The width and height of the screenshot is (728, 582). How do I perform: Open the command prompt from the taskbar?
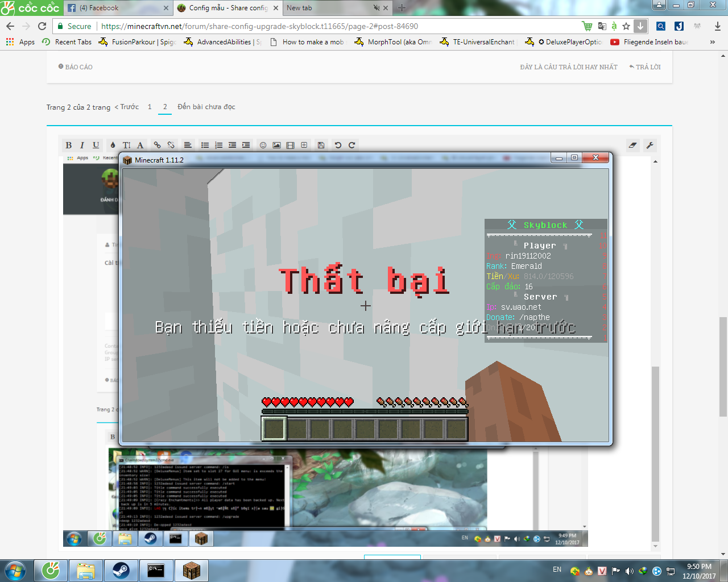tap(156, 571)
